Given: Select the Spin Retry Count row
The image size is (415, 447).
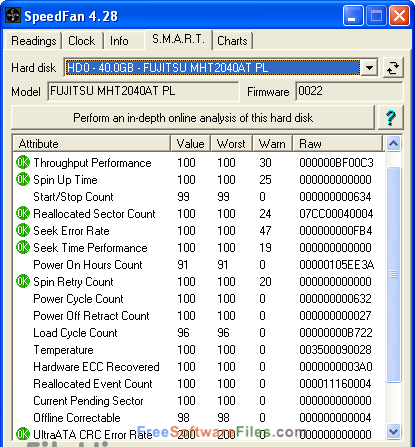Looking at the screenshot, I should click(x=199, y=281).
